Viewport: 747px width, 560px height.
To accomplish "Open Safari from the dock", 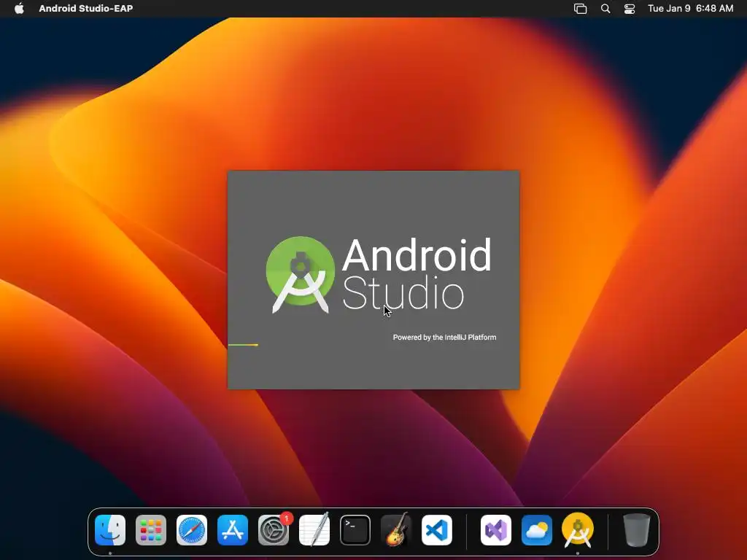I will click(192, 530).
